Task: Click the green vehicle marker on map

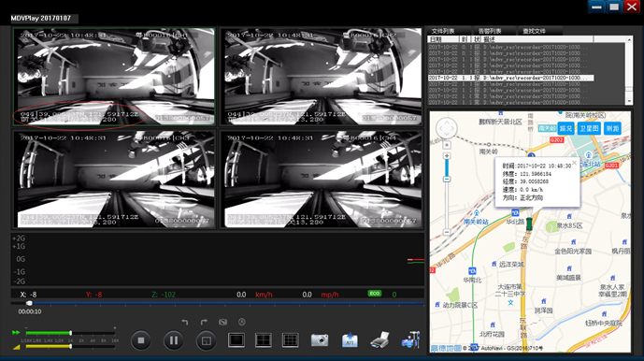Action: pos(529,224)
